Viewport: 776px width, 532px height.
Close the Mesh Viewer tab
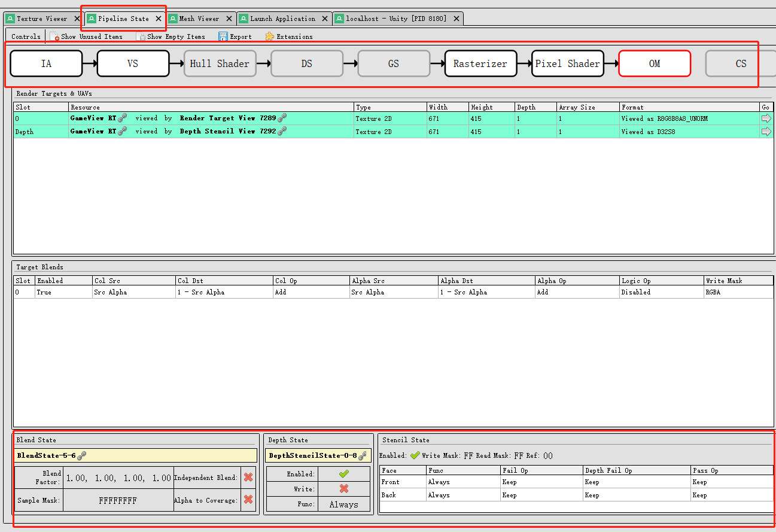point(230,19)
